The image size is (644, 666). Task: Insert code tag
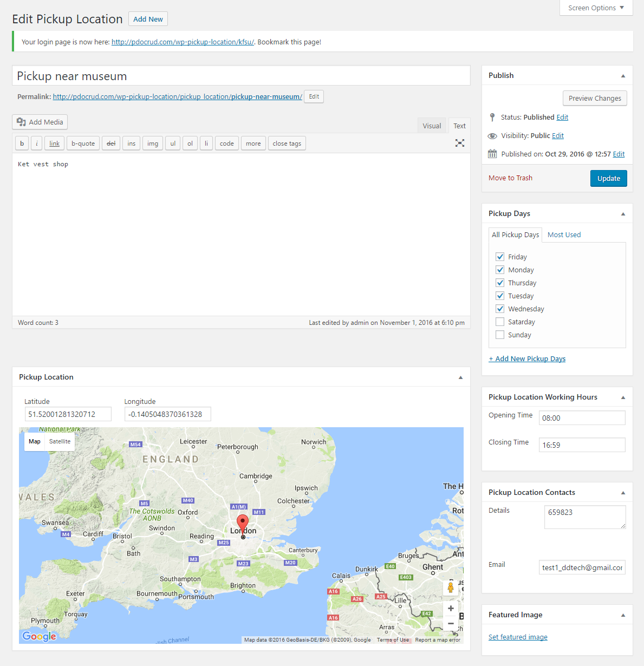(227, 143)
